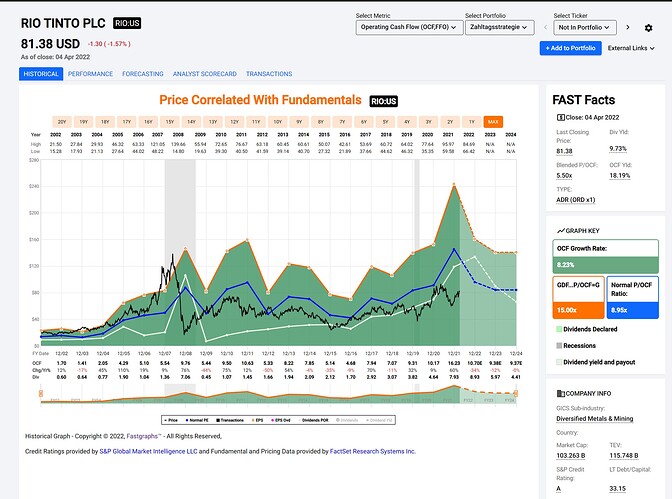The height and width of the screenshot is (499, 672).
Task: Click the Div Yld 9.73% value
Action: [618, 148]
